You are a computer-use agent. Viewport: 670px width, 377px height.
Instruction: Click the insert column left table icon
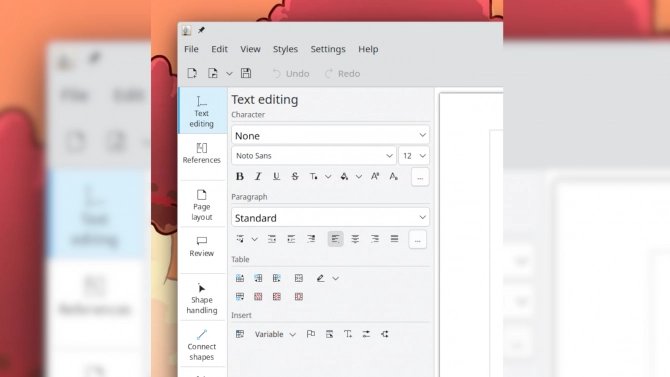click(258, 278)
